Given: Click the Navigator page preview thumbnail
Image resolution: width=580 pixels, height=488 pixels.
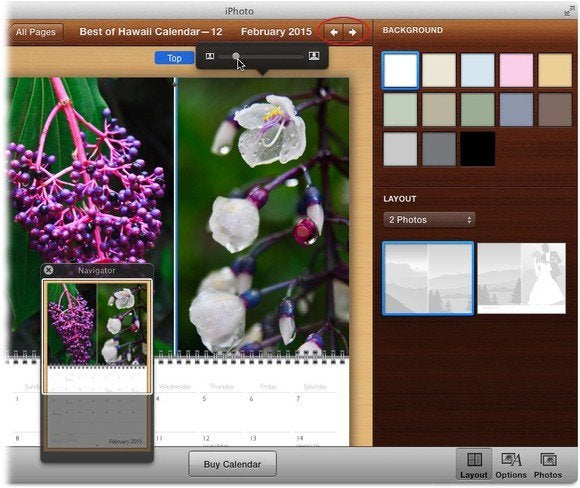Looking at the screenshot, I should coord(97,364).
